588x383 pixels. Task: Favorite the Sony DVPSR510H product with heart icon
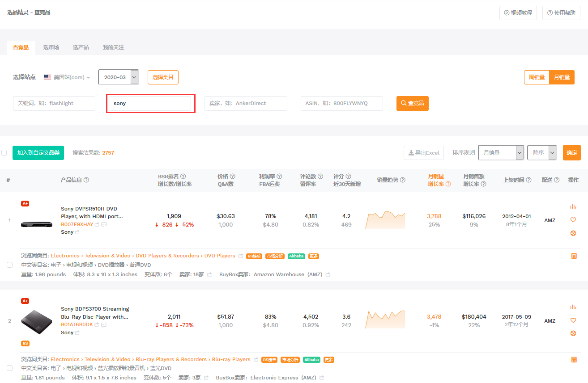point(573,220)
